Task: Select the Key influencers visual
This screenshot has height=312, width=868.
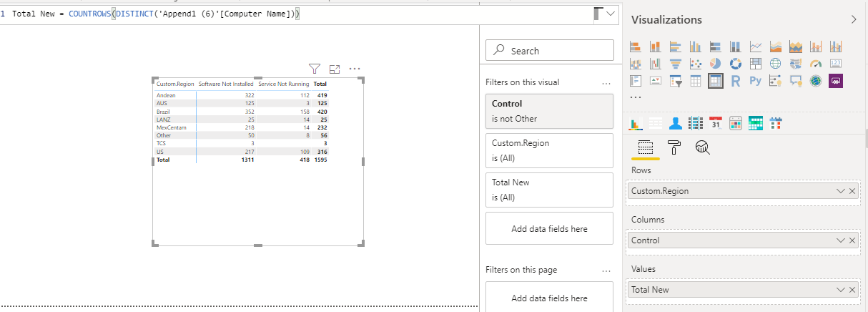Action: [776, 81]
